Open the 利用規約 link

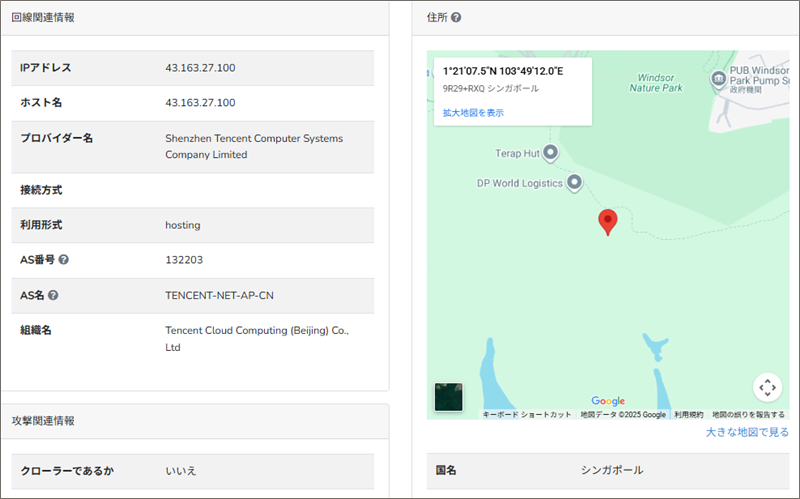click(688, 414)
